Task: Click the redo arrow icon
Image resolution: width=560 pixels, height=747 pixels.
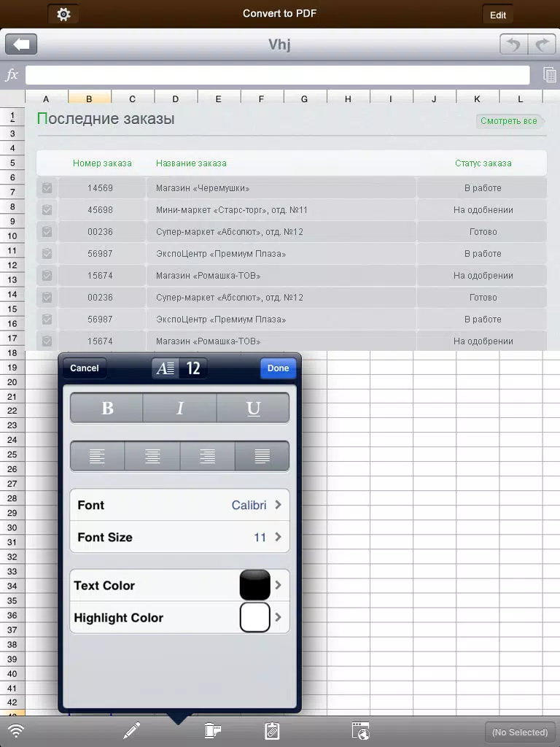Action: 542,45
